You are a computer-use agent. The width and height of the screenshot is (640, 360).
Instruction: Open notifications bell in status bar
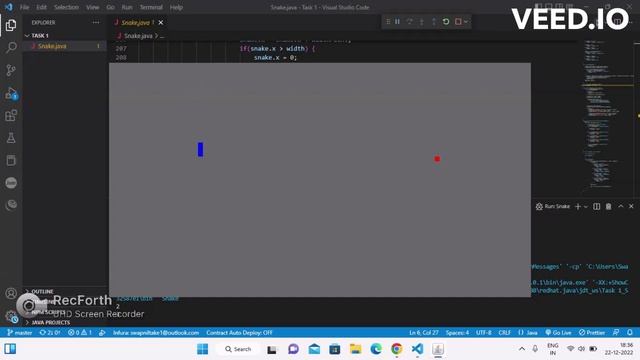point(630,333)
